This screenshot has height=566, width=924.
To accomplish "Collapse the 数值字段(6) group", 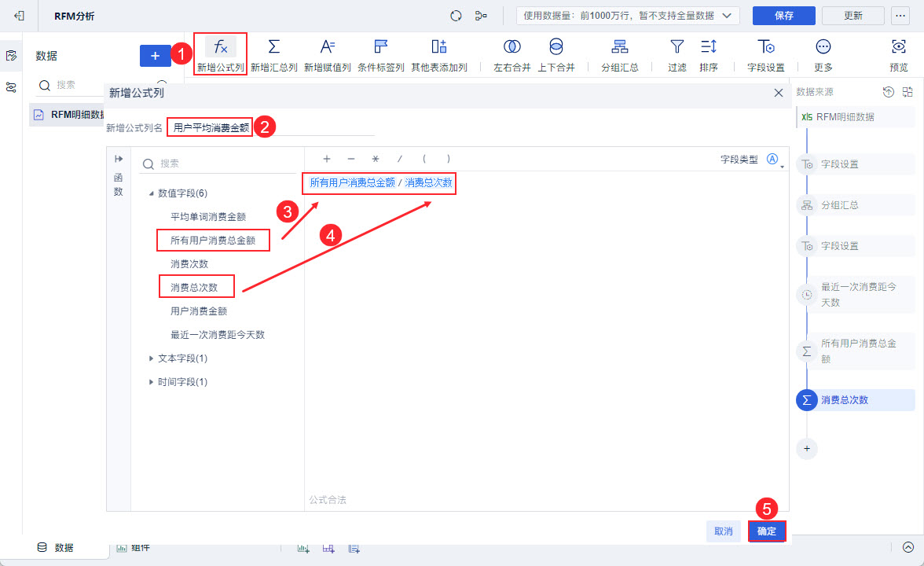I will (152, 193).
